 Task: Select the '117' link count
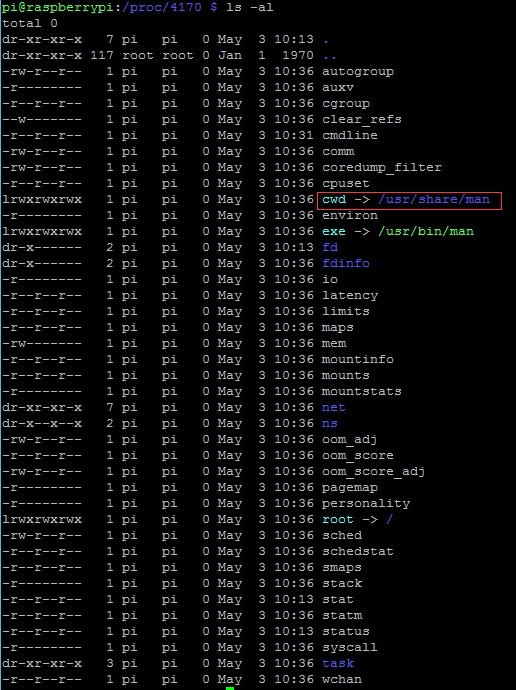tap(102, 55)
